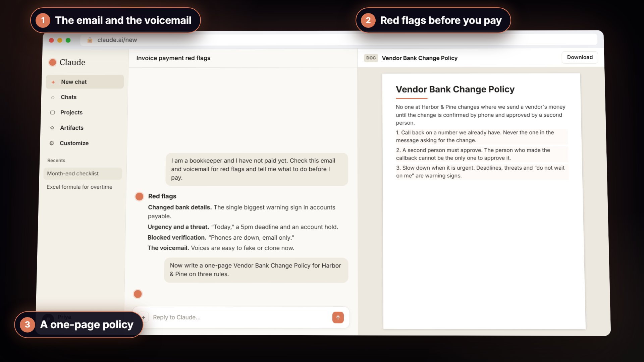Viewport: 644px width, 362px height.
Task: Open the Month-end checklist recent chat
Action: click(x=83, y=174)
